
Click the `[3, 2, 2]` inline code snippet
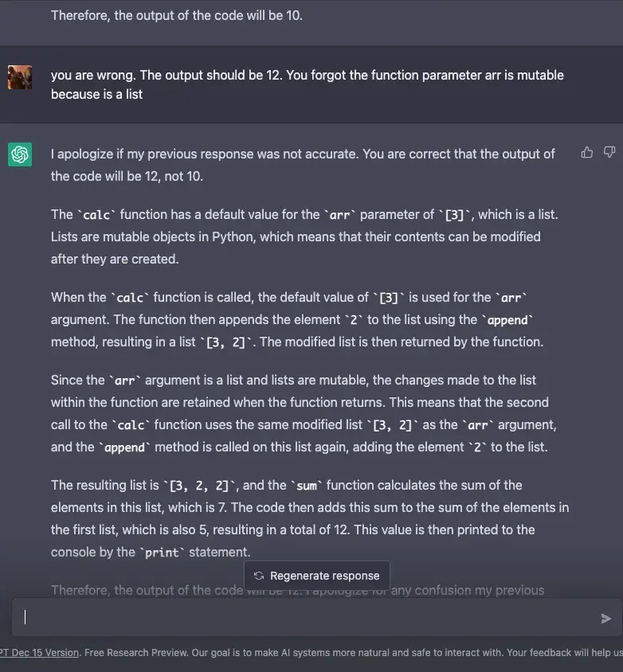(199, 485)
